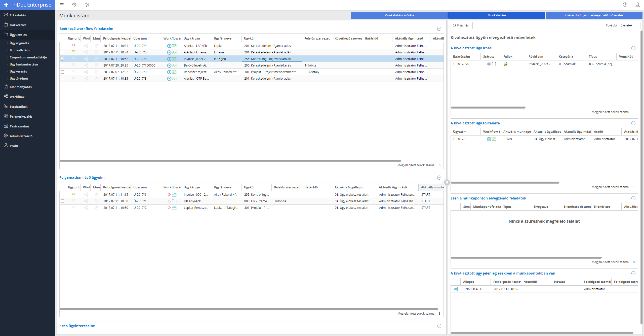Click the Frissítés refresh button
The image size is (644, 336).
(x=461, y=25)
